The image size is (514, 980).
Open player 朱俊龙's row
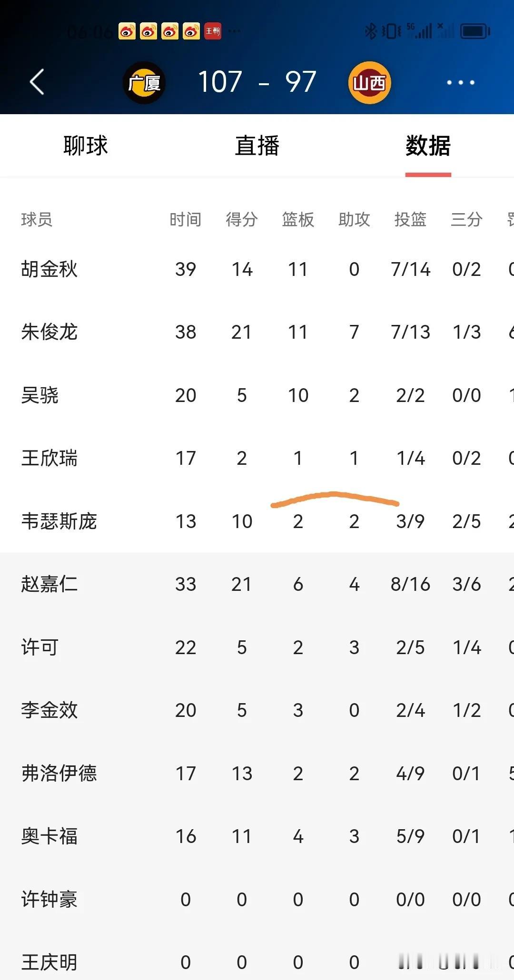[257, 332]
